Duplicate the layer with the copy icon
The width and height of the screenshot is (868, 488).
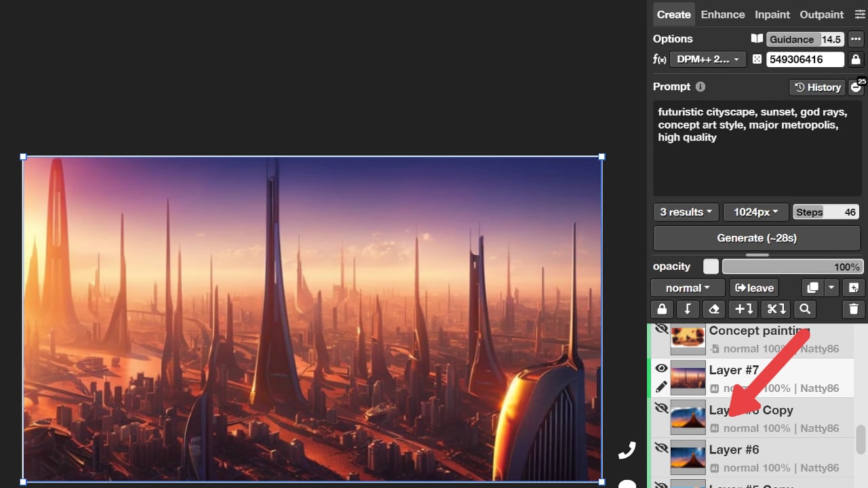[x=812, y=287]
